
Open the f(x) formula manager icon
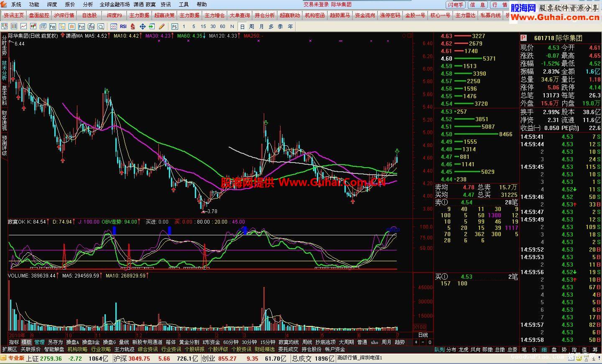click(91, 26)
